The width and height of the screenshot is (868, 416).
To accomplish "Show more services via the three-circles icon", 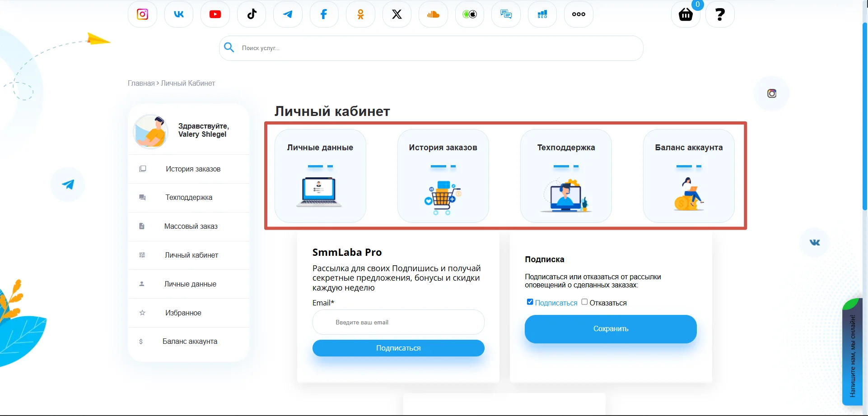I will (579, 14).
